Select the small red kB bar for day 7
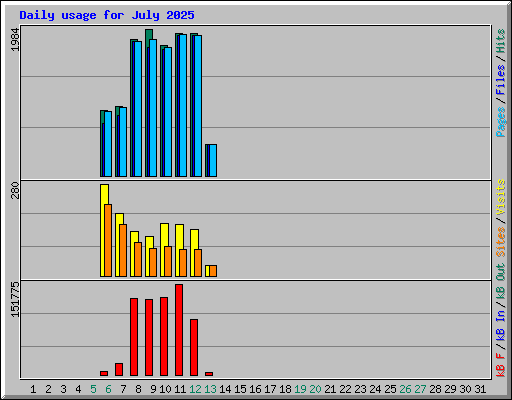 coord(119,370)
